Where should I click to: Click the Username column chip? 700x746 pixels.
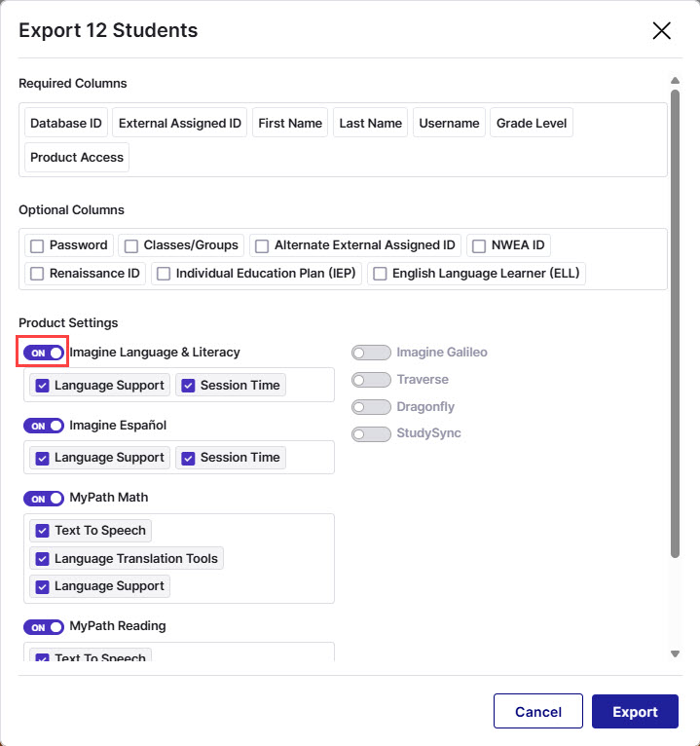pyautogui.click(x=449, y=124)
